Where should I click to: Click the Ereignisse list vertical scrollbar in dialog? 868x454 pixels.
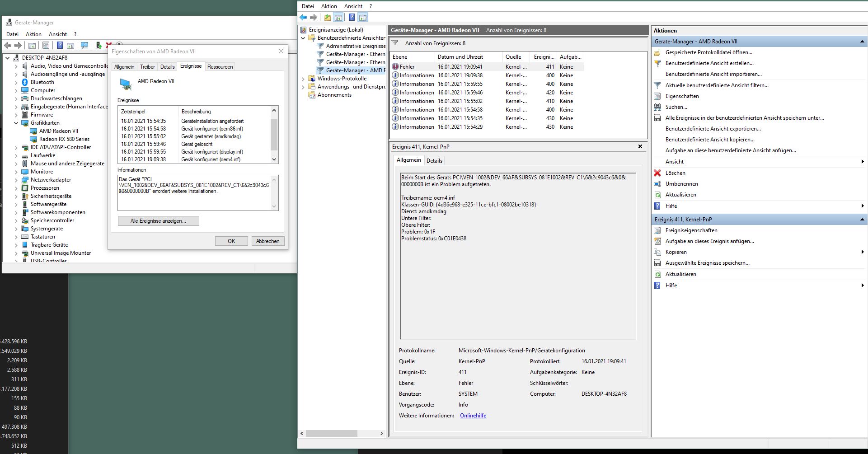[x=274, y=135]
